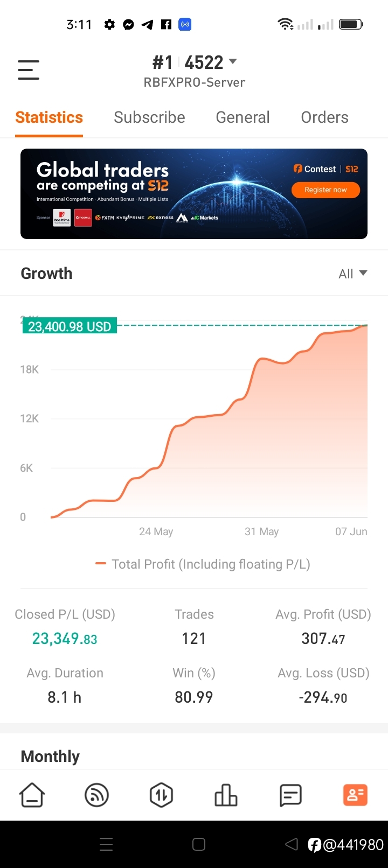Tap the Android recent apps lines icon
The image size is (388, 868).
[x=106, y=844]
